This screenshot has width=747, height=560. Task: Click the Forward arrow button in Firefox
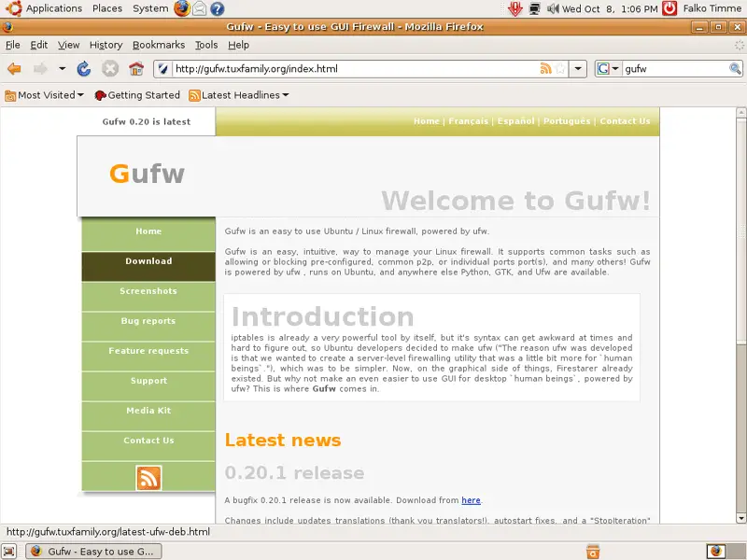(x=40, y=69)
